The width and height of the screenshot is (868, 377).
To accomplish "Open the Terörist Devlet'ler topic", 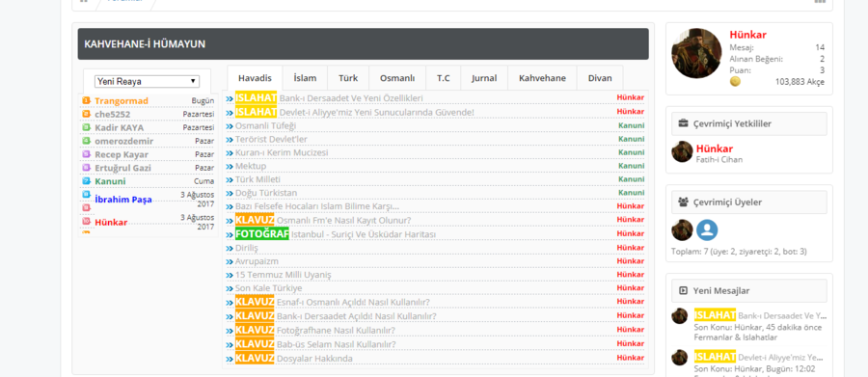I will pos(271,140).
